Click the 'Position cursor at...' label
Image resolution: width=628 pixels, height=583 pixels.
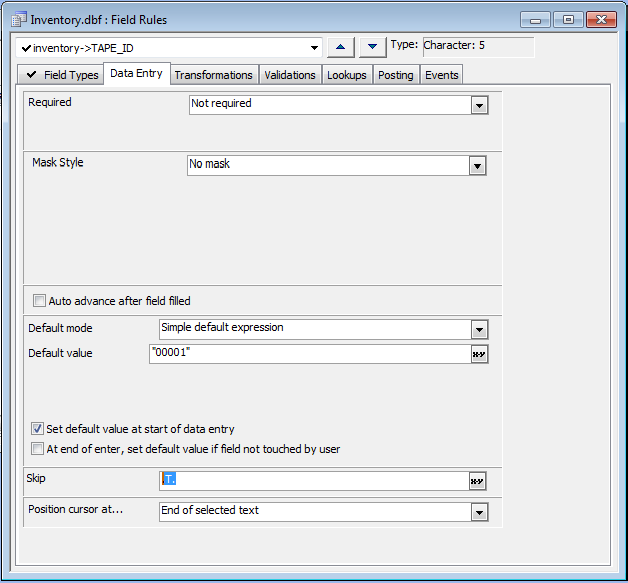tap(75, 509)
